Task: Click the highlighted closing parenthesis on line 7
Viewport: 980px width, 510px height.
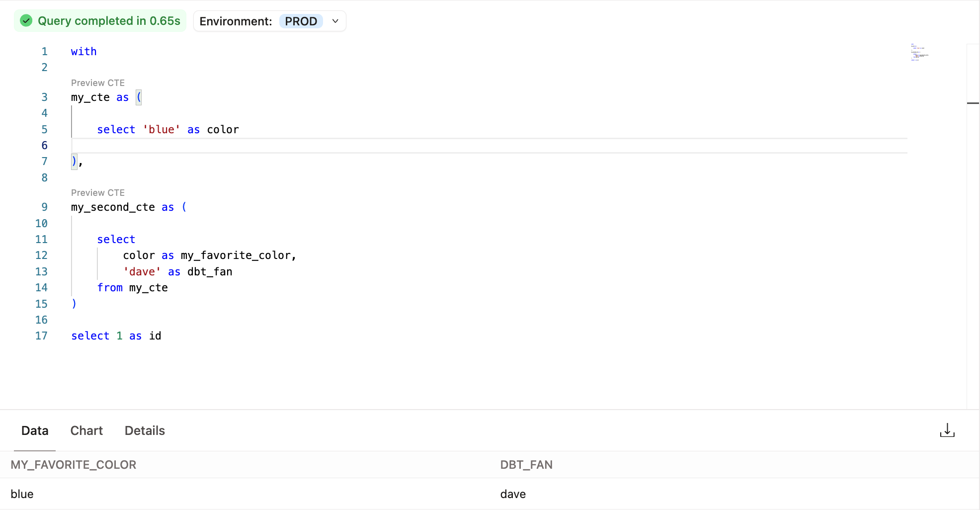Action: coord(73,161)
